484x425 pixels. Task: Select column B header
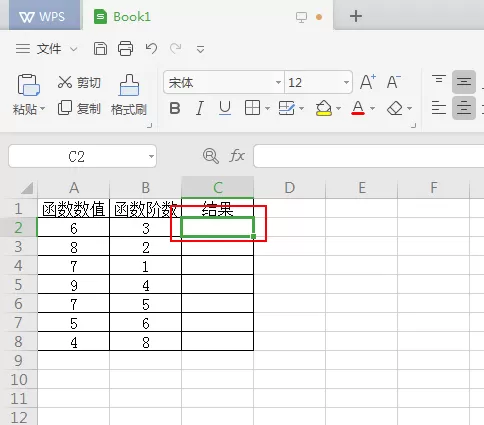point(146,188)
